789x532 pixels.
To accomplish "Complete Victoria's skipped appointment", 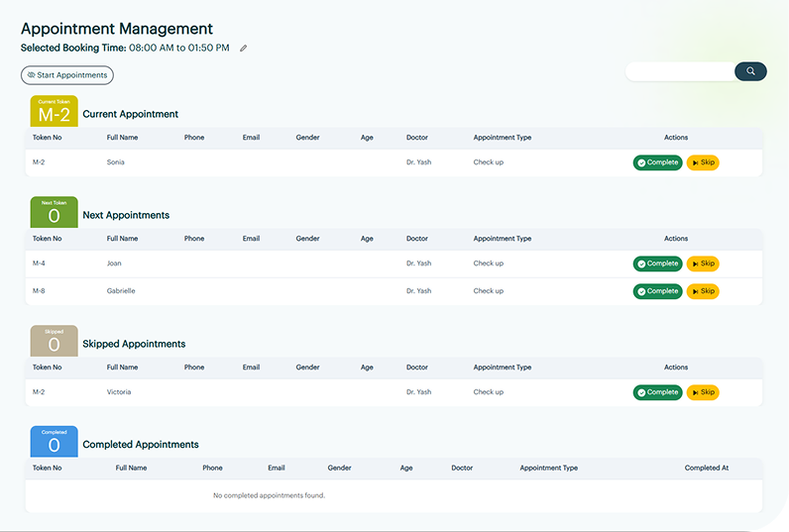I will tap(657, 392).
